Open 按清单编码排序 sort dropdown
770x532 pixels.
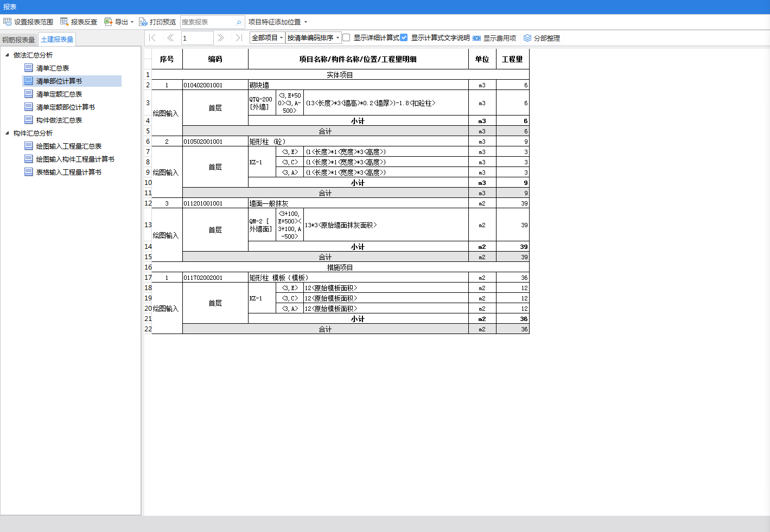point(313,37)
